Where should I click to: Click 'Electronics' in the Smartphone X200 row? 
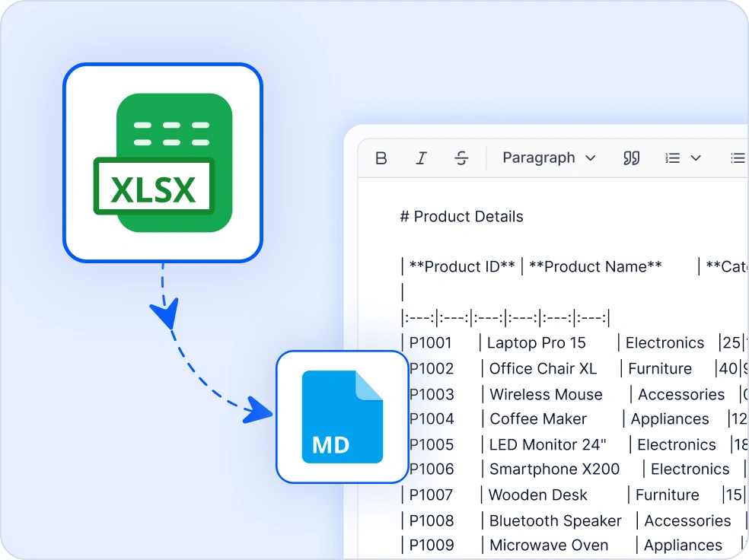click(x=690, y=469)
